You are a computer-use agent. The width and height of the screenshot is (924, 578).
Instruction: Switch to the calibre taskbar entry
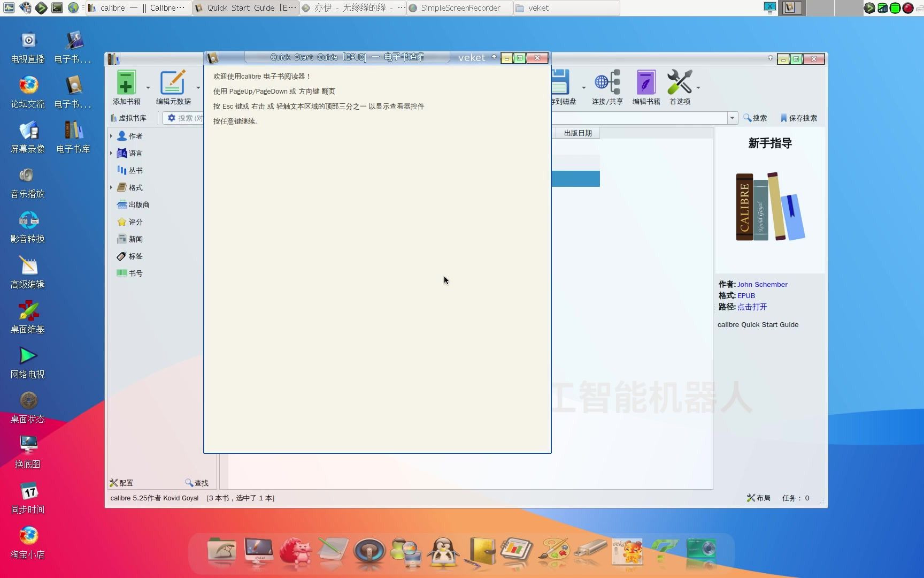138,7
